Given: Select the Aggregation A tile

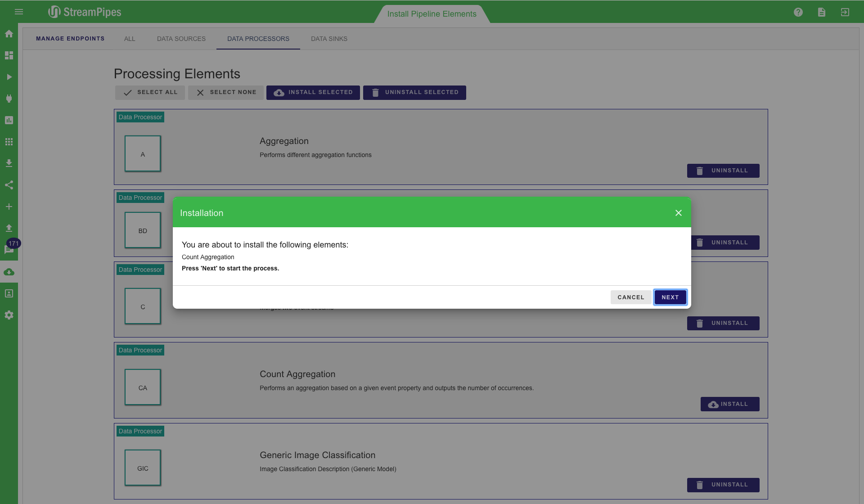Looking at the screenshot, I should point(143,154).
